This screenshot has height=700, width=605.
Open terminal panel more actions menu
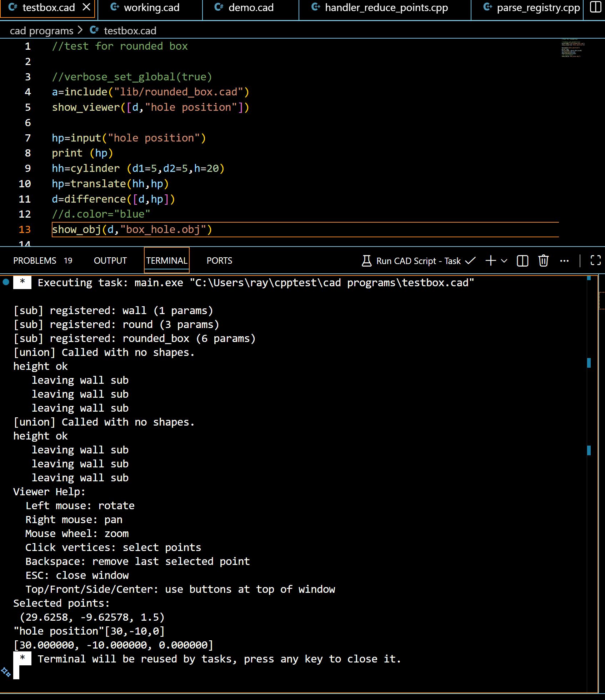pos(564,261)
